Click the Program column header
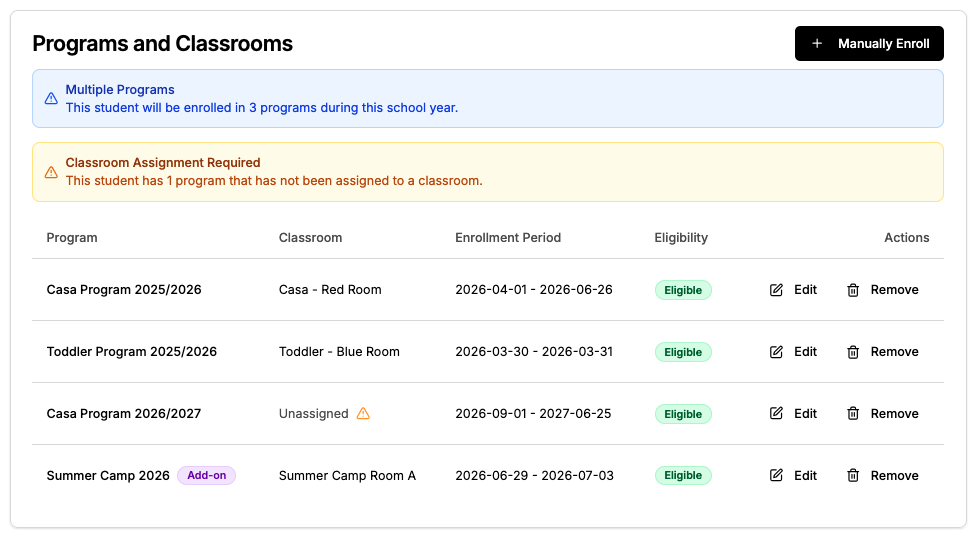This screenshot has width=976, height=534. pyautogui.click(x=72, y=238)
